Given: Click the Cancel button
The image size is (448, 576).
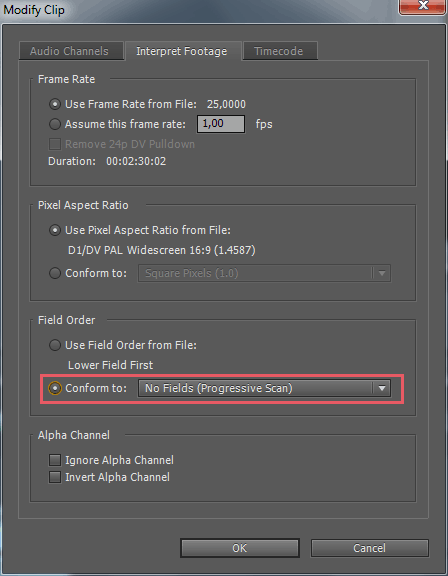Looking at the screenshot, I should (x=370, y=548).
